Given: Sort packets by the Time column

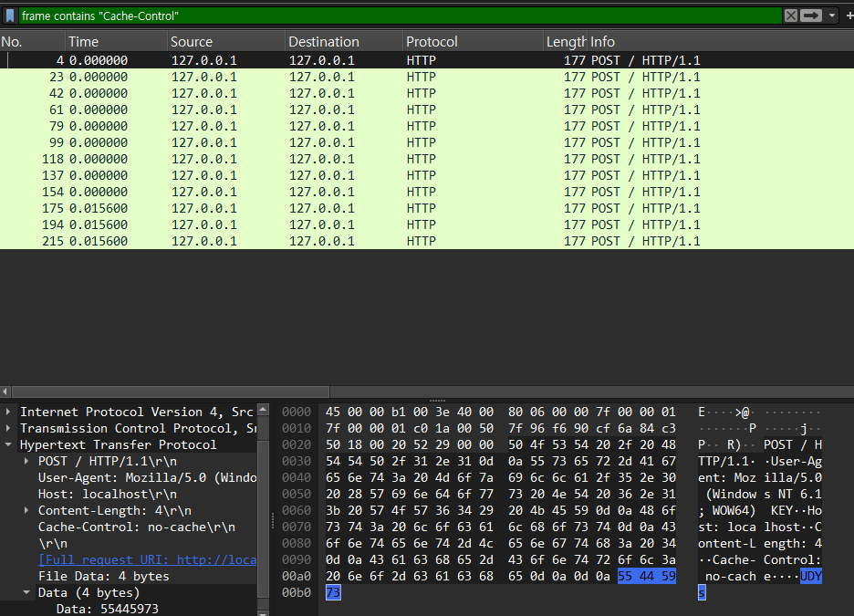Looking at the screenshot, I should click(116, 41).
